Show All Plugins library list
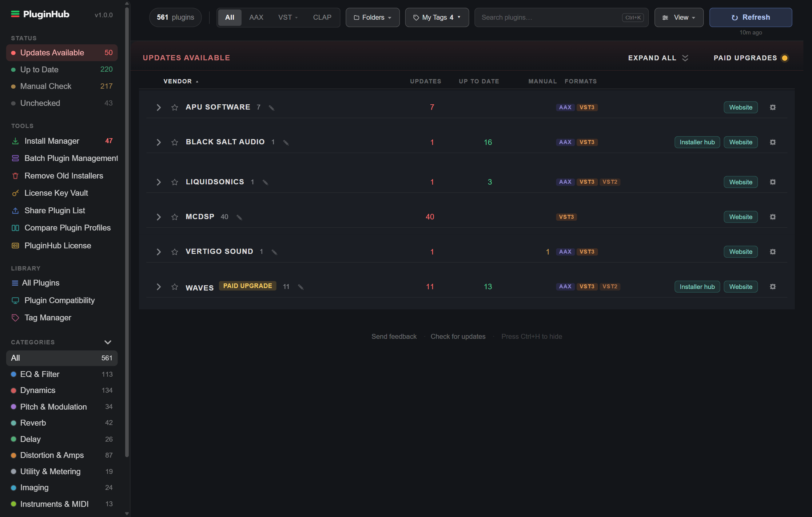This screenshot has width=812, height=517. click(62, 283)
